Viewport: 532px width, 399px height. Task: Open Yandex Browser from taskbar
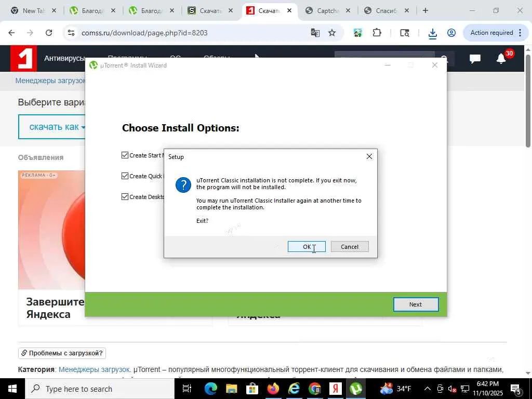[336, 389]
